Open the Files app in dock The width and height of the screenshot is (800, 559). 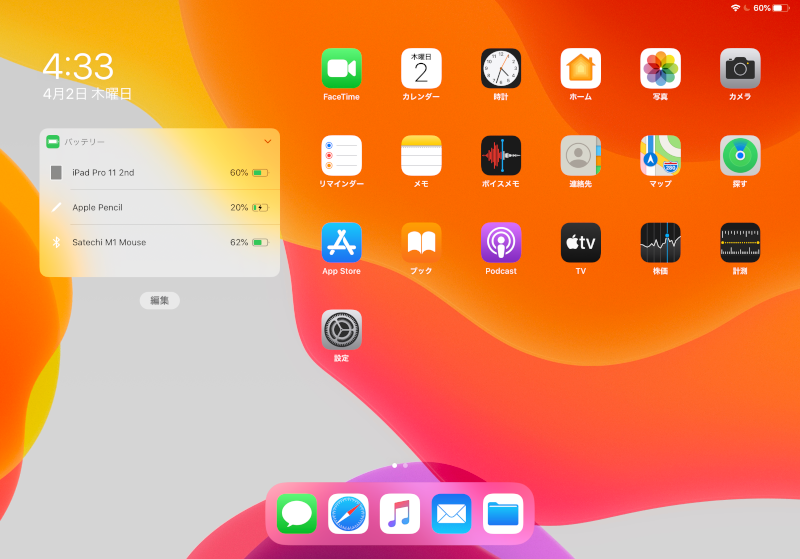point(503,514)
